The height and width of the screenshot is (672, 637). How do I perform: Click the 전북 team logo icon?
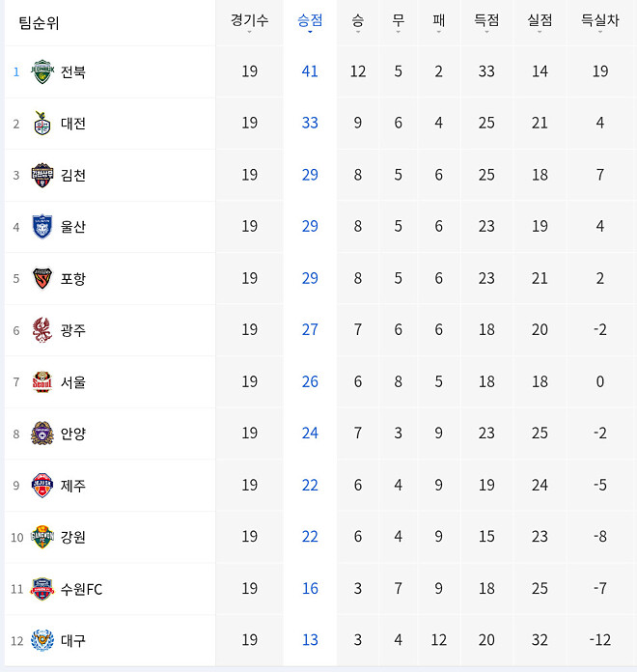tap(42, 71)
